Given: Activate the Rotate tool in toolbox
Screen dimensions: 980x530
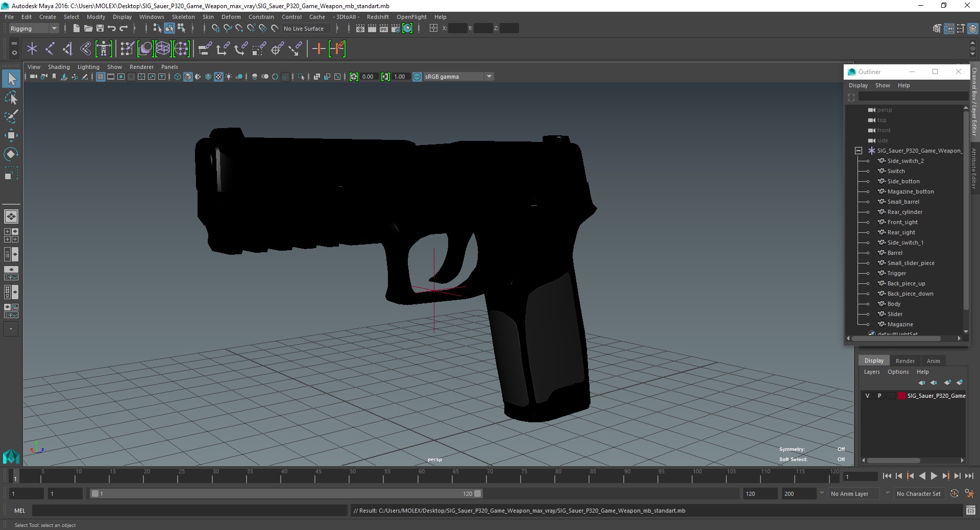Looking at the screenshot, I should pyautogui.click(x=11, y=154).
